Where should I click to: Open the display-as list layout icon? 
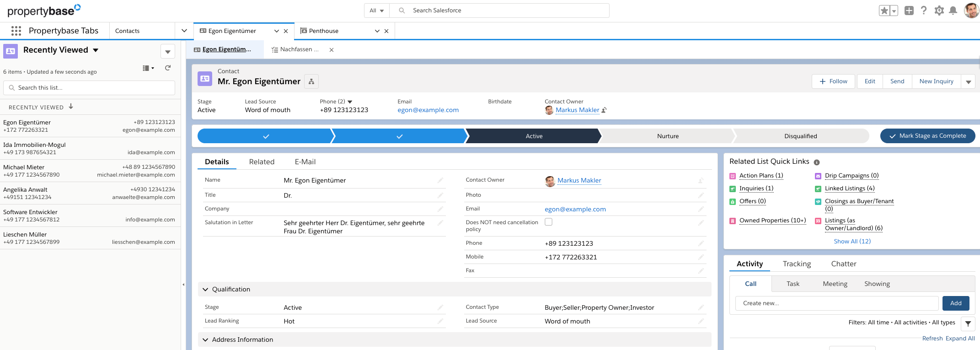pyautogui.click(x=148, y=68)
